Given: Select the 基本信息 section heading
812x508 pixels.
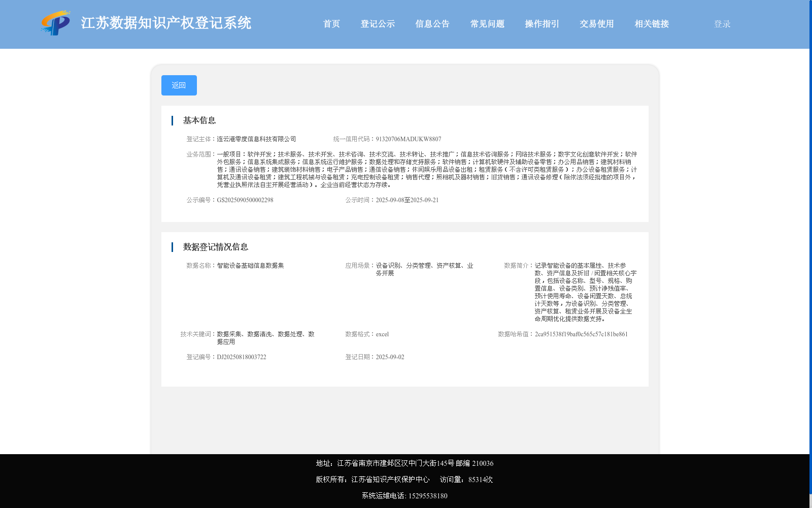Looking at the screenshot, I should [199, 120].
